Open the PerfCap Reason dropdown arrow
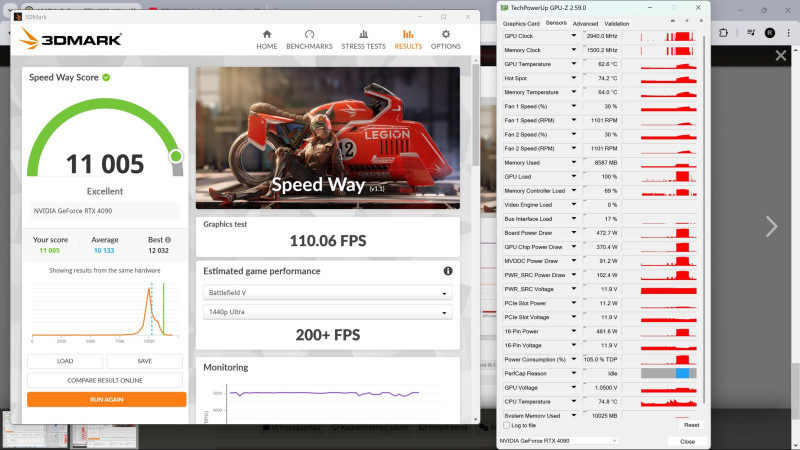This screenshot has height=450, width=800. click(x=573, y=373)
